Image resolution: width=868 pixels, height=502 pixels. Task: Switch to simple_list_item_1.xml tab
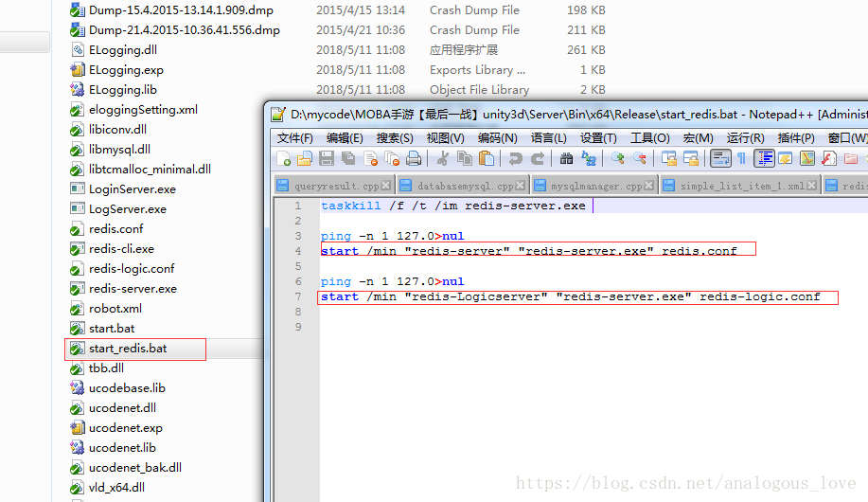coord(740,186)
